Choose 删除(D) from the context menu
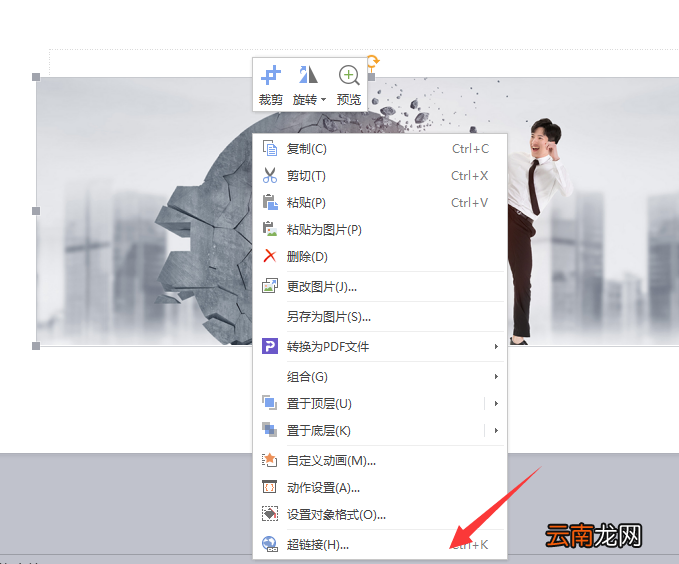This screenshot has height=564, width=679. click(x=379, y=256)
